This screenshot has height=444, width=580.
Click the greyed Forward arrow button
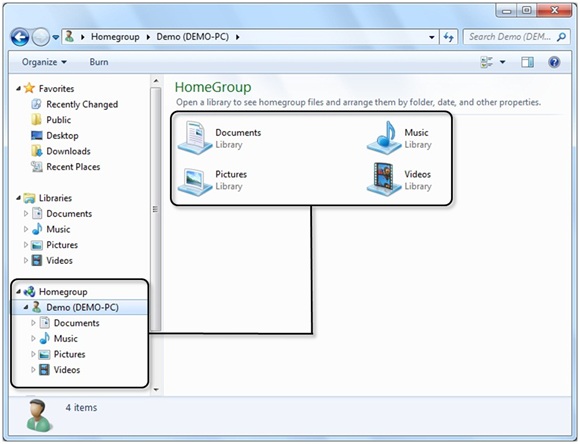[x=41, y=37]
